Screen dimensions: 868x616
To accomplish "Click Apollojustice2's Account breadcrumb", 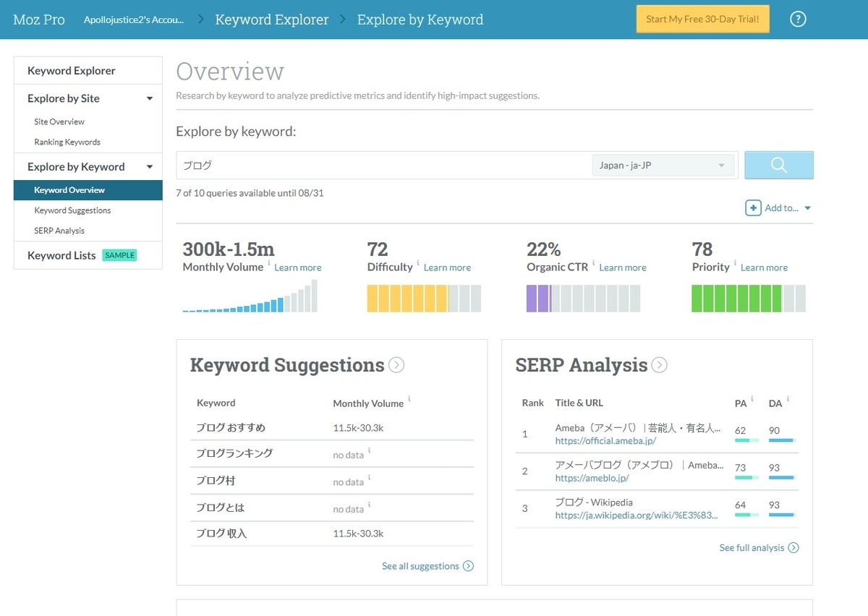I will click(x=134, y=20).
